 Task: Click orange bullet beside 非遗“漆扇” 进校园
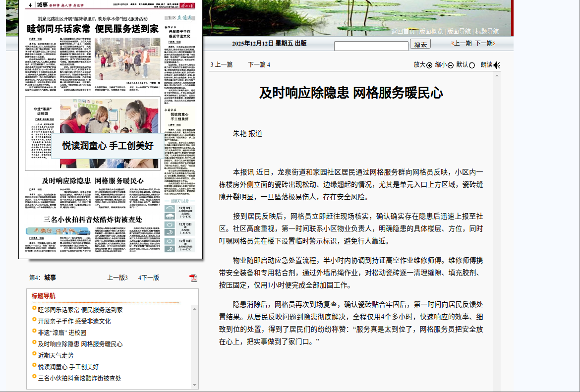tap(34, 333)
